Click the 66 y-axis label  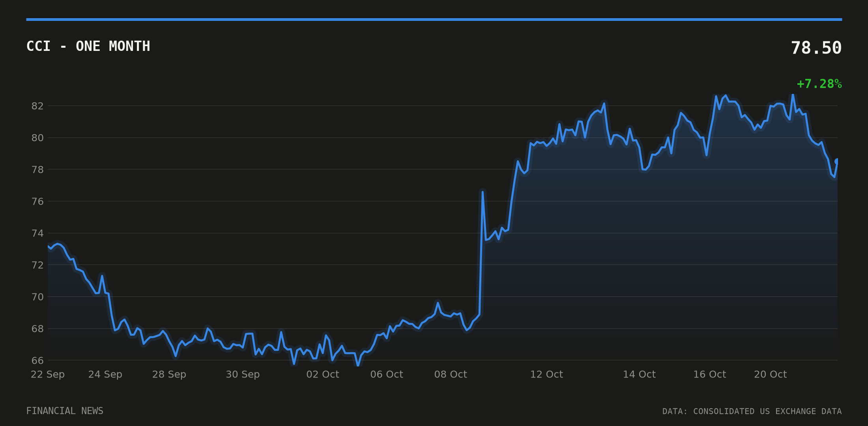point(37,361)
